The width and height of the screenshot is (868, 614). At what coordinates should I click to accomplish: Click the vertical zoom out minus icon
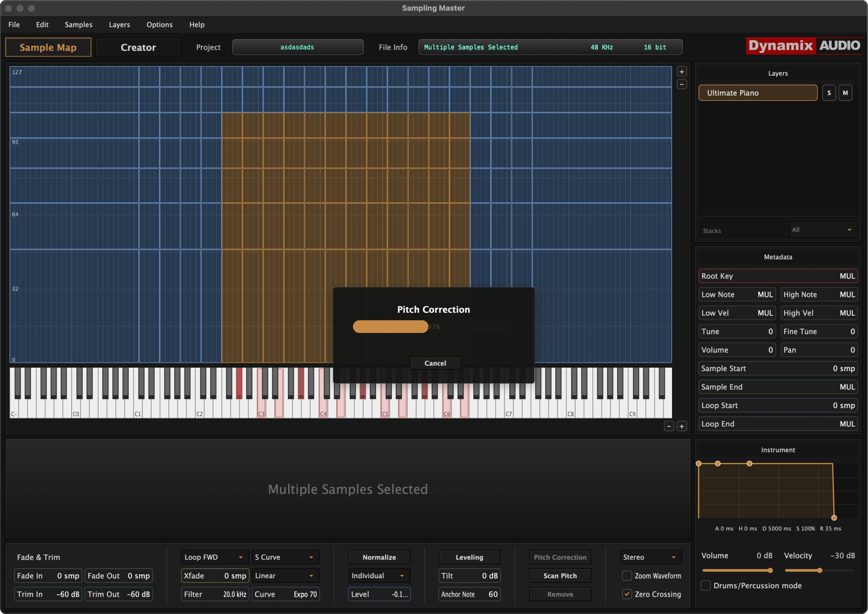pyautogui.click(x=682, y=84)
